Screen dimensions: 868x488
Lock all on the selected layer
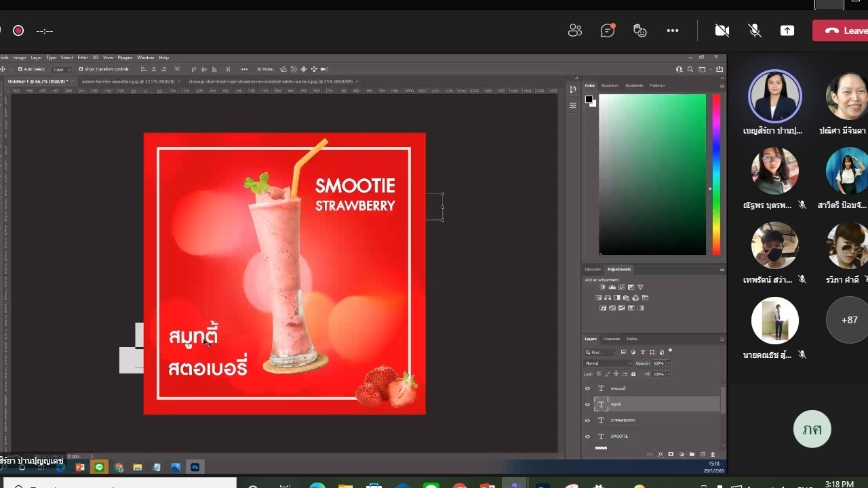click(633, 374)
